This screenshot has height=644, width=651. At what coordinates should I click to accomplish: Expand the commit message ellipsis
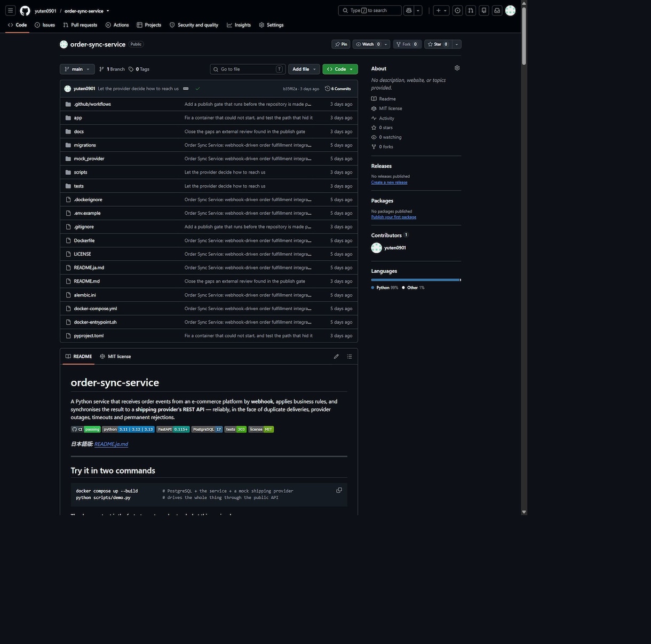coord(186,89)
